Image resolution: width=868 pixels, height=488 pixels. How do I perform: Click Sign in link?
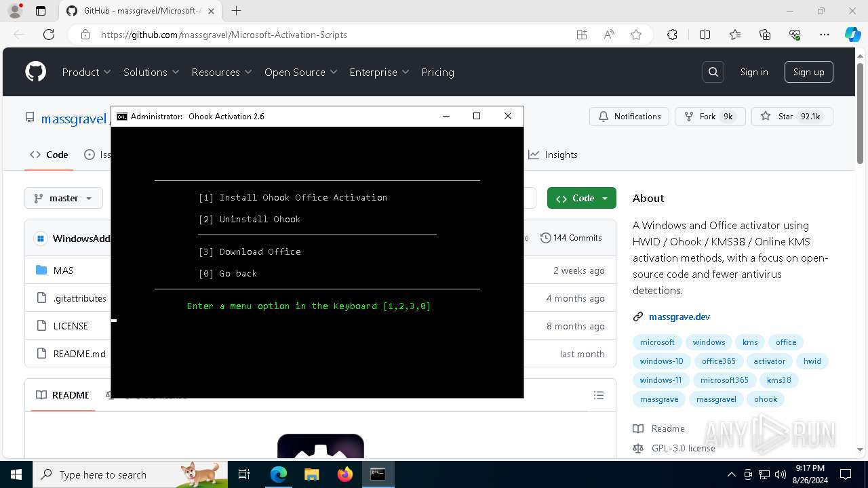[x=754, y=72]
